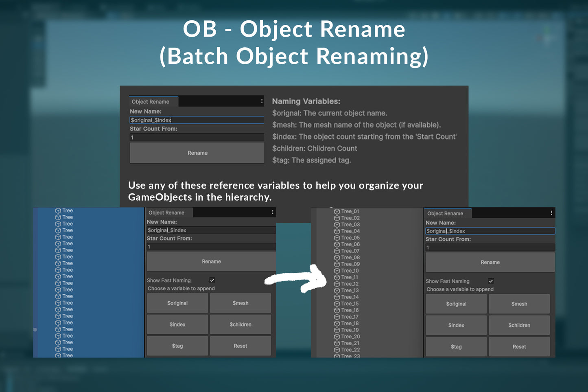Toggle Show Fast Naming in the left panel
Screen dimensions: 588x392
[x=212, y=280]
